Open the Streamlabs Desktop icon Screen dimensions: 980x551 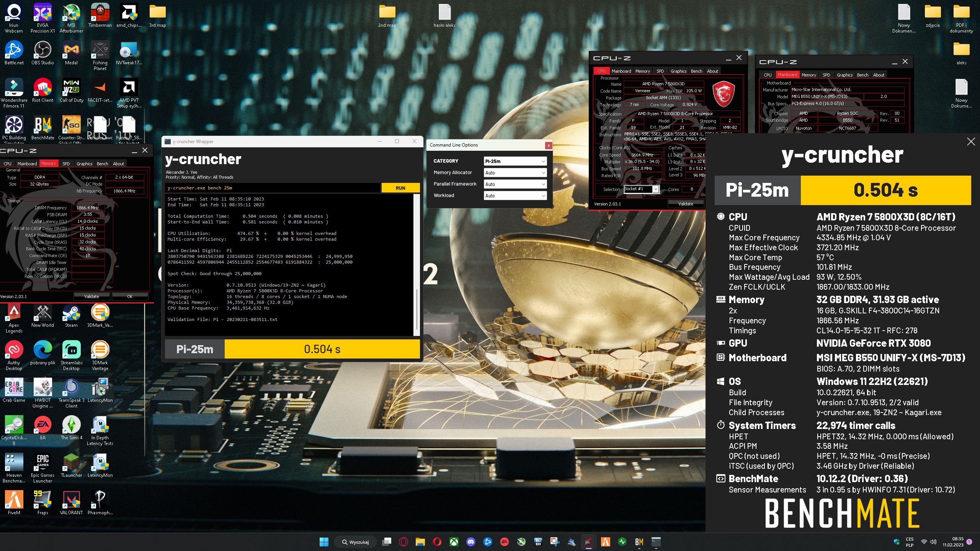71,355
